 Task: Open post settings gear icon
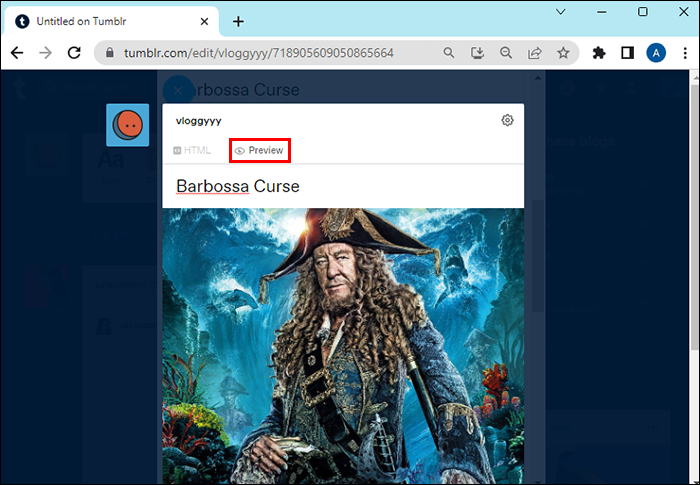(x=507, y=120)
